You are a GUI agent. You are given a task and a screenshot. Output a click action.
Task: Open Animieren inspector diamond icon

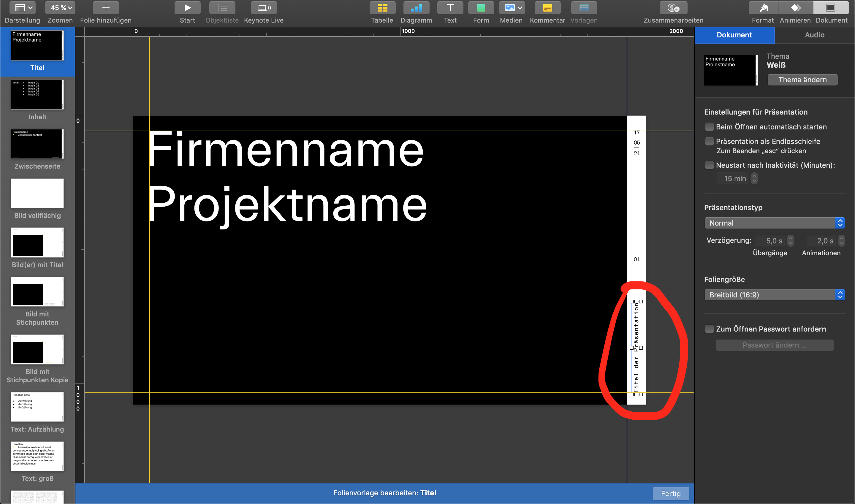point(795,8)
